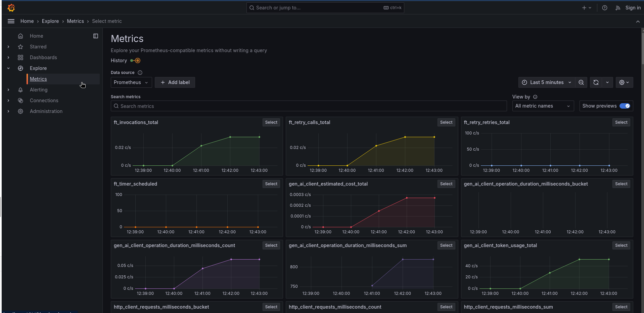644x313 pixels.
Task: Open the hamburger navigation menu
Action: tap(11, 21)
